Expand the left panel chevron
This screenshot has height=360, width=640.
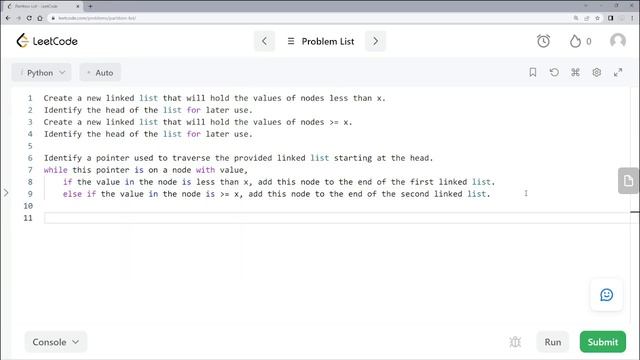click(6, 192)
